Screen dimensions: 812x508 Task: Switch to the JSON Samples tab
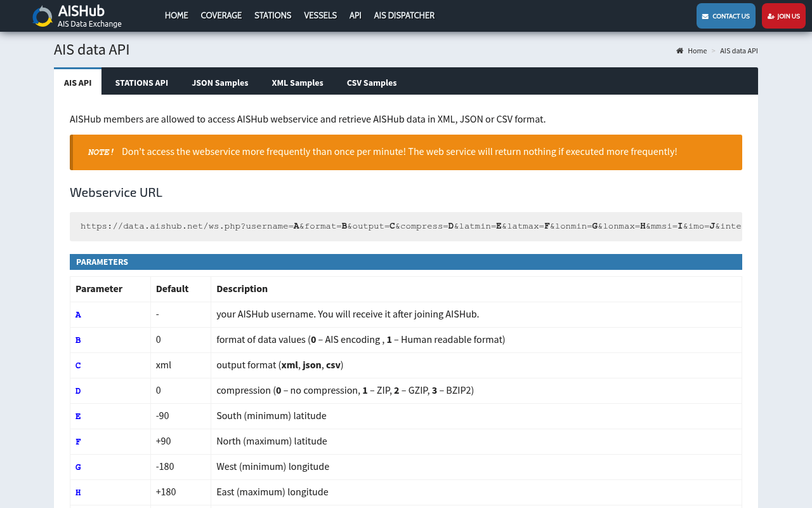click(220, 83)
